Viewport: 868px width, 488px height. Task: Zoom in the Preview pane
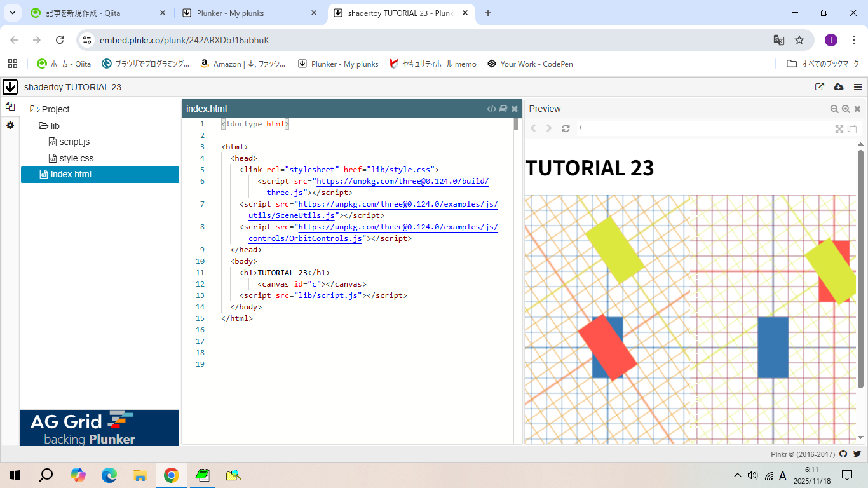pyautogui.click(x=846, y=109)
